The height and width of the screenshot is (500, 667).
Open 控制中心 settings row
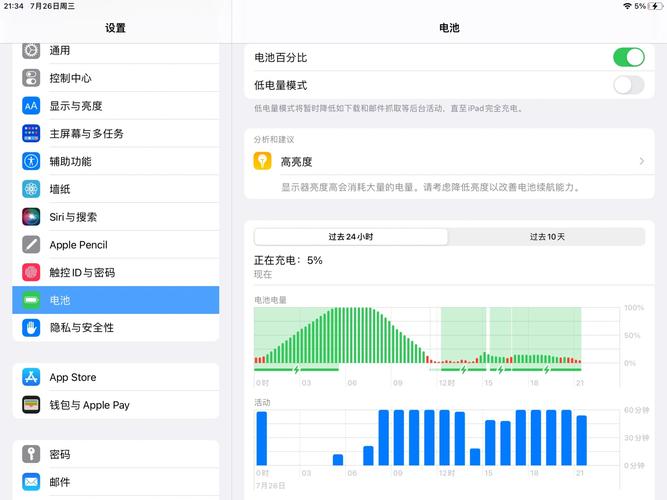click(116, 78)
